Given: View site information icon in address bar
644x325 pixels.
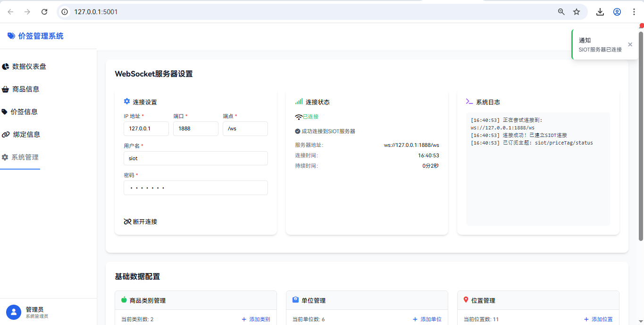Looking at the screenshot, I should pos(65,12).
